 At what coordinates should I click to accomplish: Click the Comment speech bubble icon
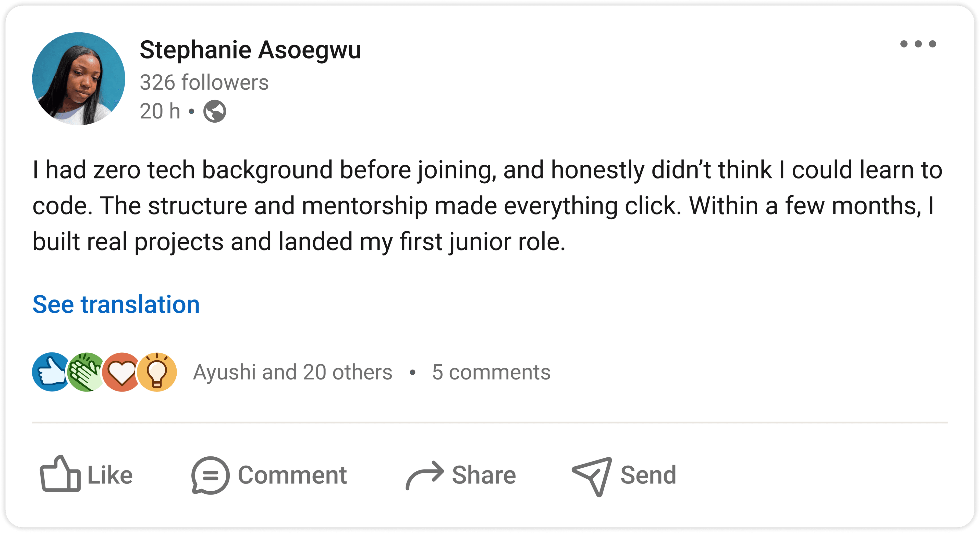pos(210,475)
